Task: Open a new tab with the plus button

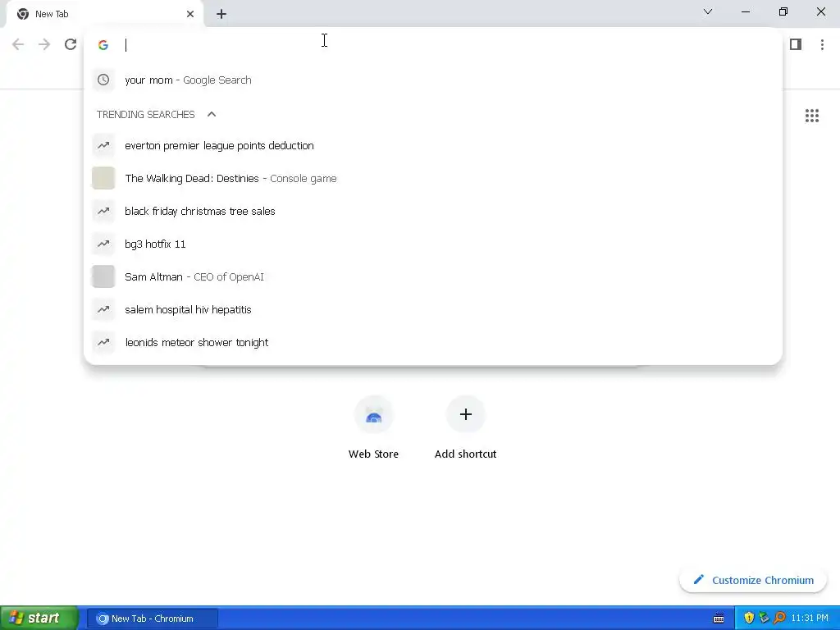Action: click(221, 14)
